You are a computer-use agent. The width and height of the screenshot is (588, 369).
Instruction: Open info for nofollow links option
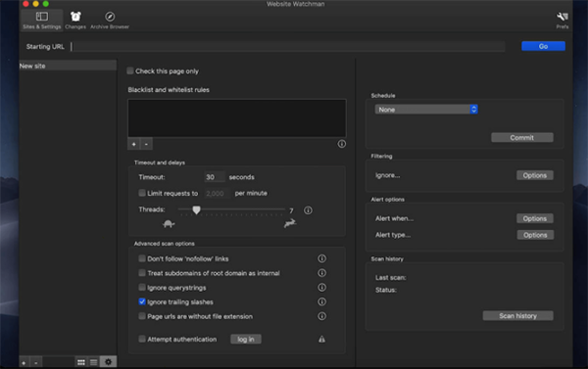click(x=321, y=258)
